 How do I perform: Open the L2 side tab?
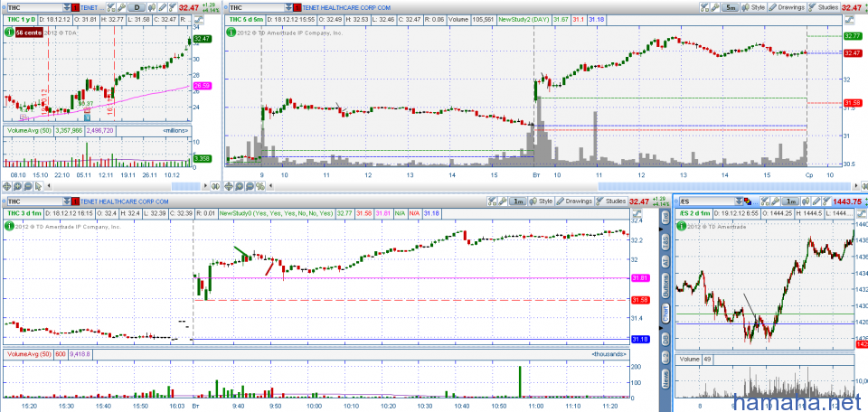pyautogui.click(x=665, y=357)
